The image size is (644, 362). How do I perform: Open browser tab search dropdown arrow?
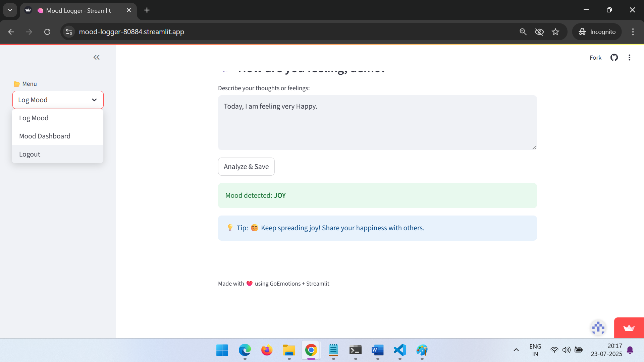(10, 10)
